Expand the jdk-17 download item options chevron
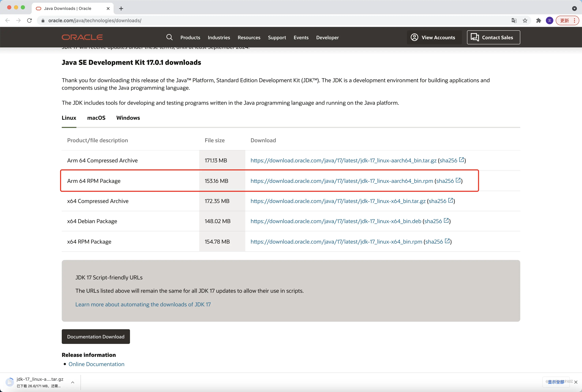582x392 pixels. click(72, 382)
